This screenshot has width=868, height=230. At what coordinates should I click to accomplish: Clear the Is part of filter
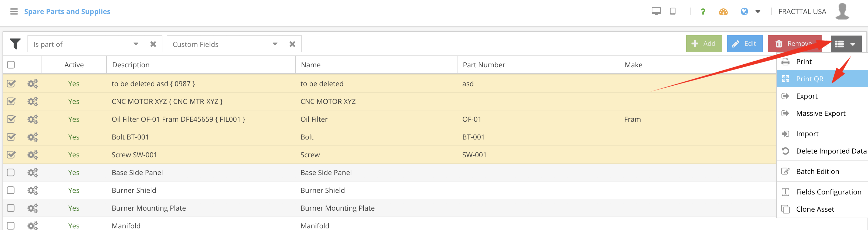pos(153,44)
